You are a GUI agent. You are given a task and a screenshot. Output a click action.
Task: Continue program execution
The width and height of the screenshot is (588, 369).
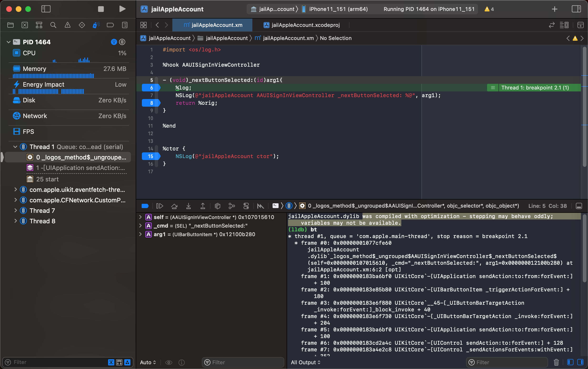click(159, 206)
